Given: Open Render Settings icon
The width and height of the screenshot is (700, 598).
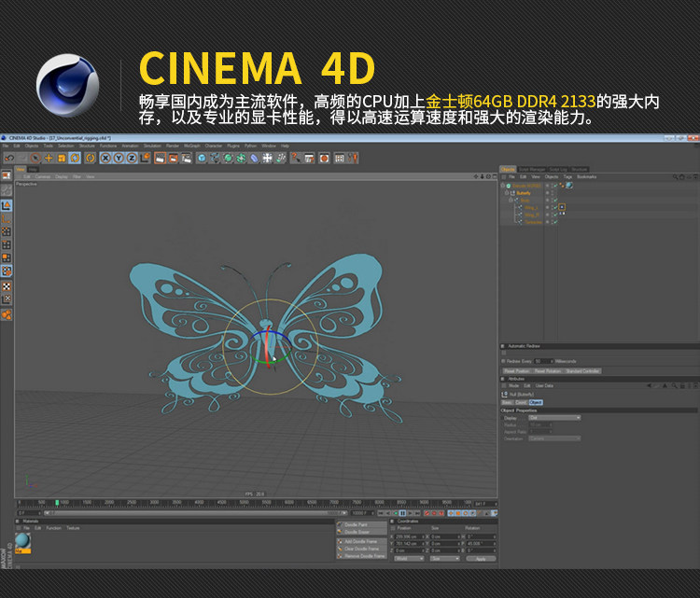Looking at the screenshot, I should (186, 158).
